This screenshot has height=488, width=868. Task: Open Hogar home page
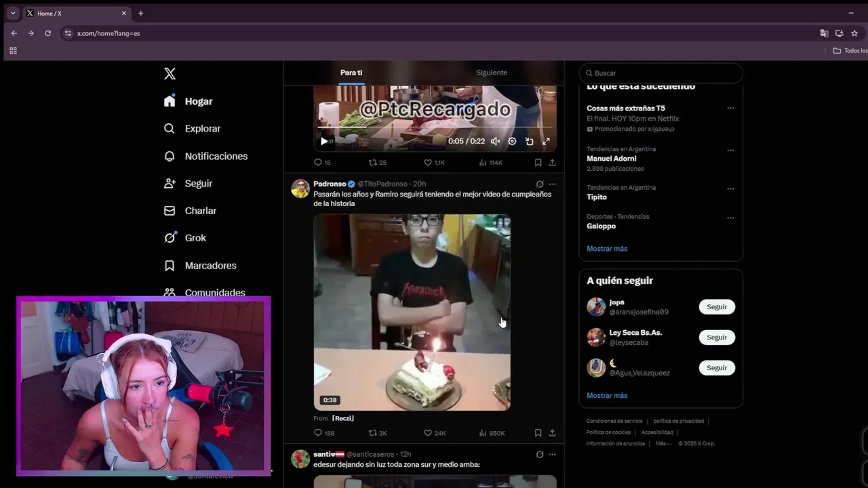click(189, 101)
